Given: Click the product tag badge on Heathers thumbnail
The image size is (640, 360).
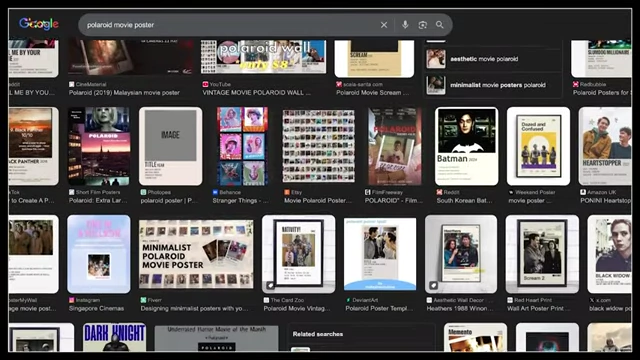Looking at the screenshot, I should [x=433, y=285].
